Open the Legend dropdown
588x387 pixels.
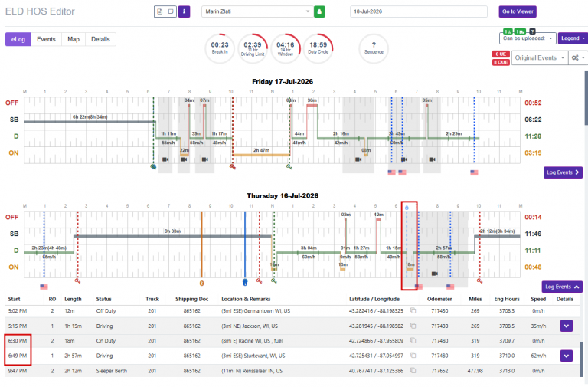coord(573,38)
